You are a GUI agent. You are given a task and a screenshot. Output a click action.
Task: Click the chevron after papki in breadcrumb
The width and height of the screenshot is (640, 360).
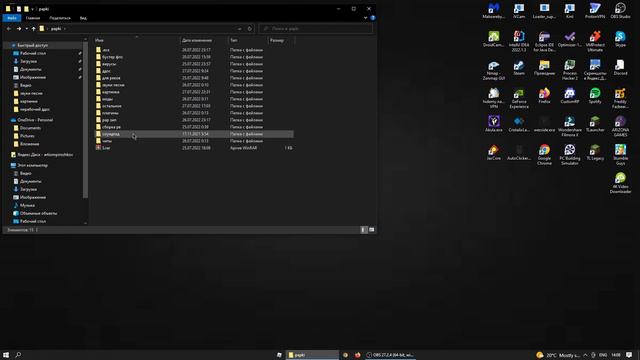click(x=64, y=29)
